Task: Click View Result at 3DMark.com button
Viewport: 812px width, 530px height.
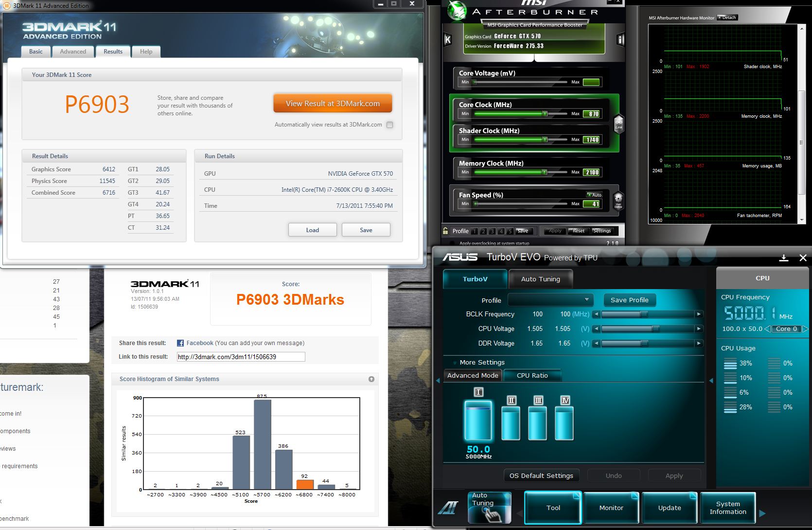Action: pyautogui.click(x=333, y=103)
